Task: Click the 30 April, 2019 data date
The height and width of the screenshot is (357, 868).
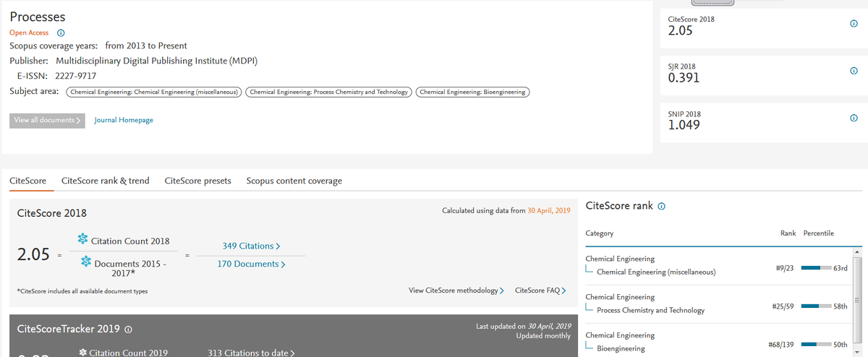Action: pyautogui.click(x=550, y=210)
